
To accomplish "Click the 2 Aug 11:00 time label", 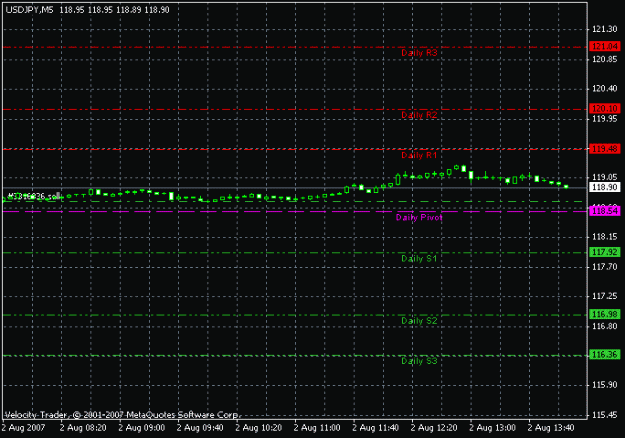I will click(317, 428).
